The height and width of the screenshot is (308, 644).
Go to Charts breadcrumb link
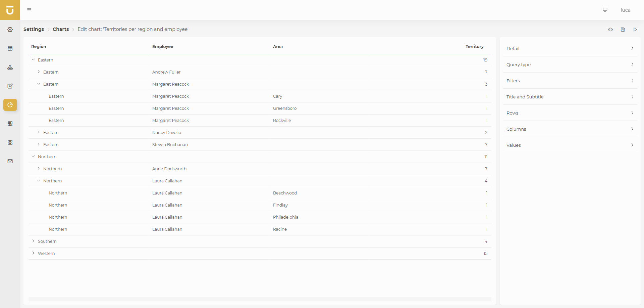pos(61,29)
